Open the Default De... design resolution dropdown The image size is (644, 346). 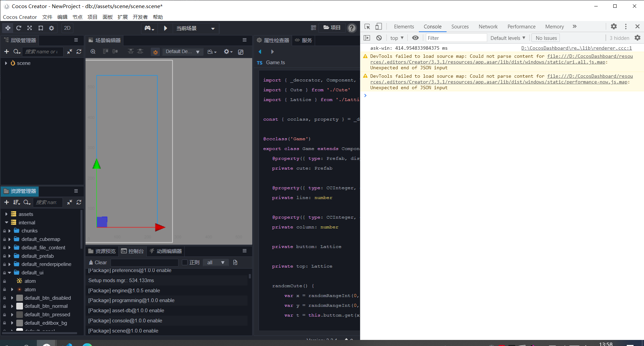(x=183, y=52)
